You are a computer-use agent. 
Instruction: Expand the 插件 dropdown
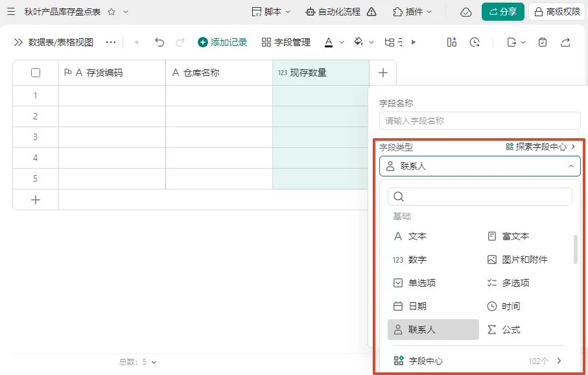pos(412,12)
